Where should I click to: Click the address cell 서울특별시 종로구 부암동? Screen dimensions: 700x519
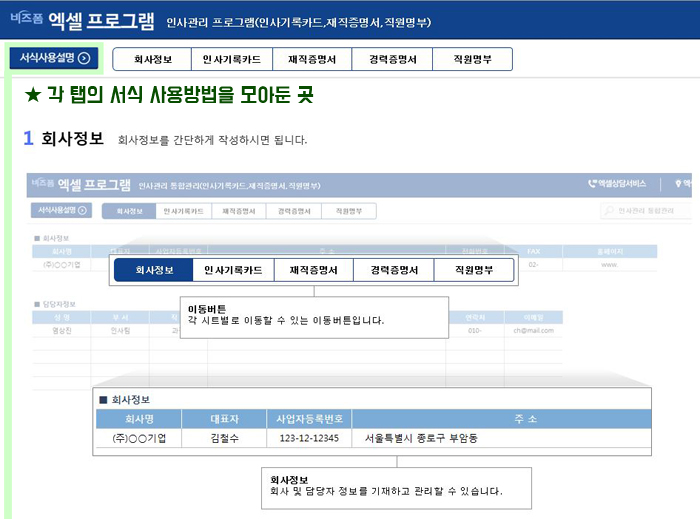click(x=501, y=438)
